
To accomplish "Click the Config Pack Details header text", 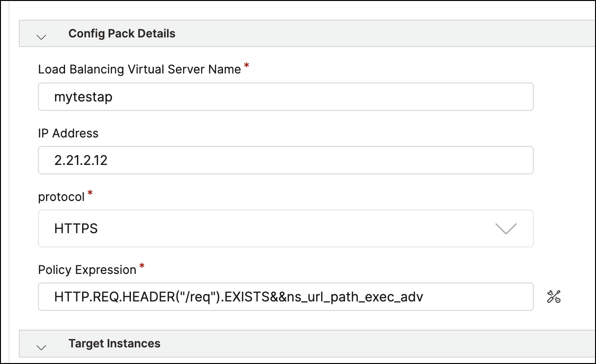I will [x=122, y=34].
